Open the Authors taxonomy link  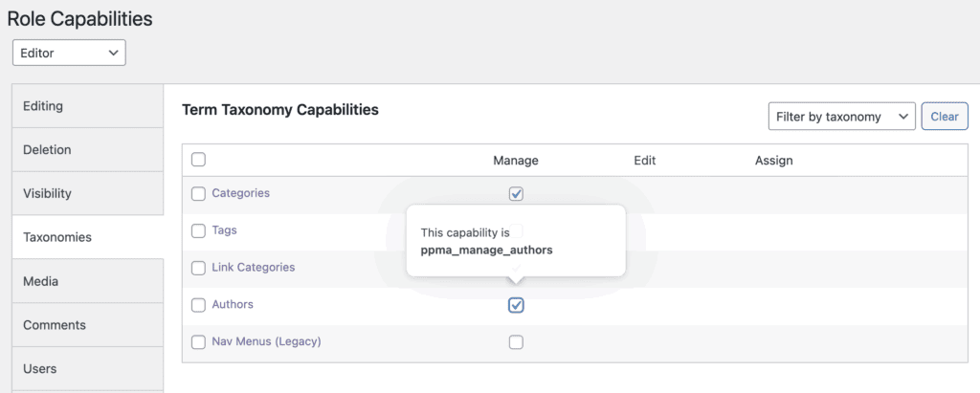pos(233,304)
